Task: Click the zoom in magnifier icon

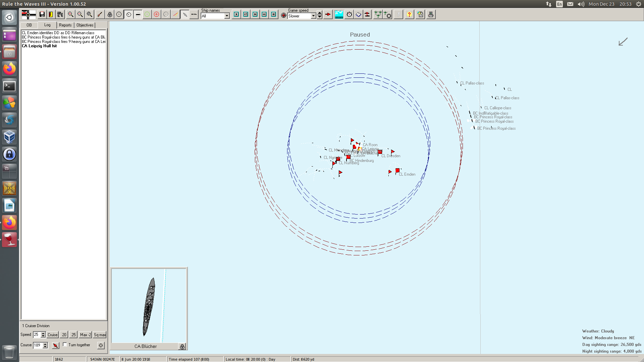Action: click(70, 14)
